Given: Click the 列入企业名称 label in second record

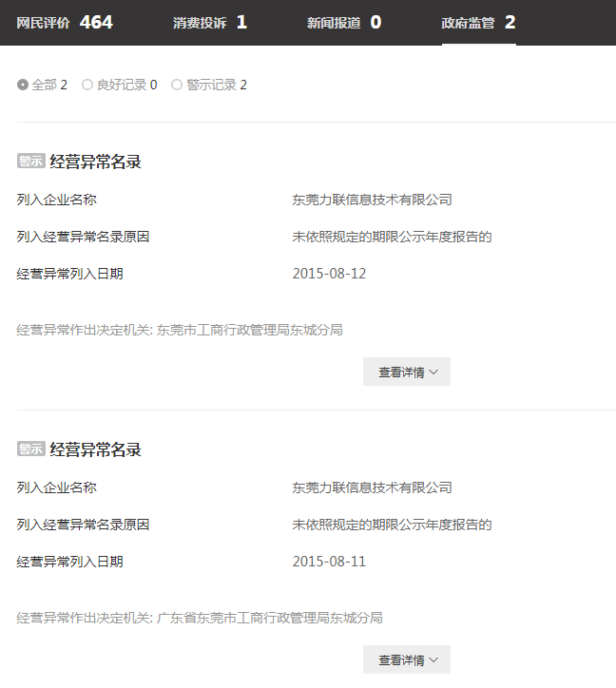Looking at the screenshot, I should (x=57, y=487).
